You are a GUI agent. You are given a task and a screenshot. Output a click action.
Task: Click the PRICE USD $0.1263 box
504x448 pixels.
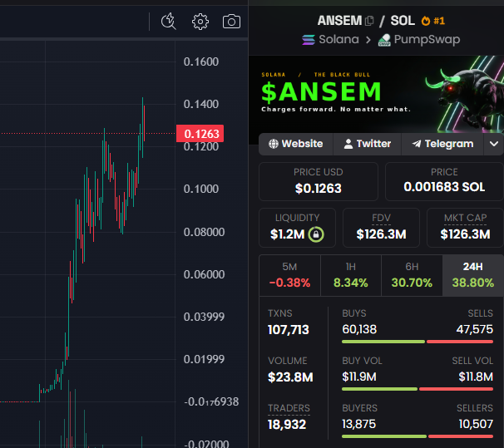tap(319, 181)
